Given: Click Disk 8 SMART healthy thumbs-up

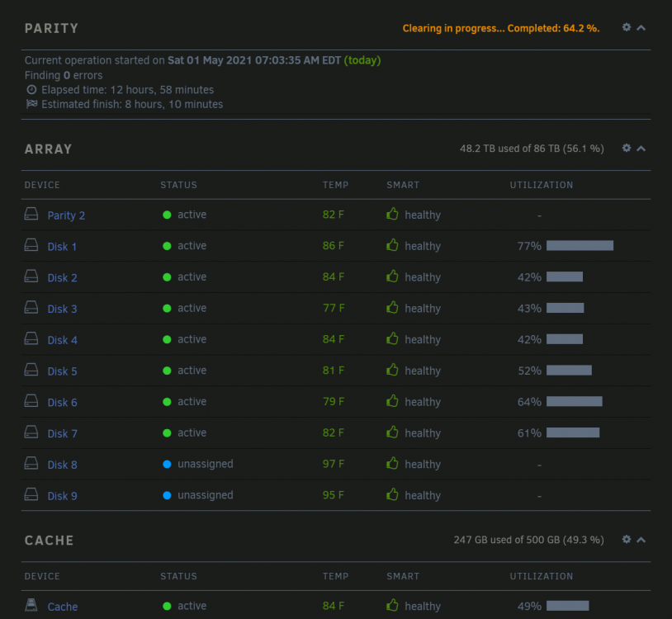Looking at the screenshot, I should (x=392, y=463).
